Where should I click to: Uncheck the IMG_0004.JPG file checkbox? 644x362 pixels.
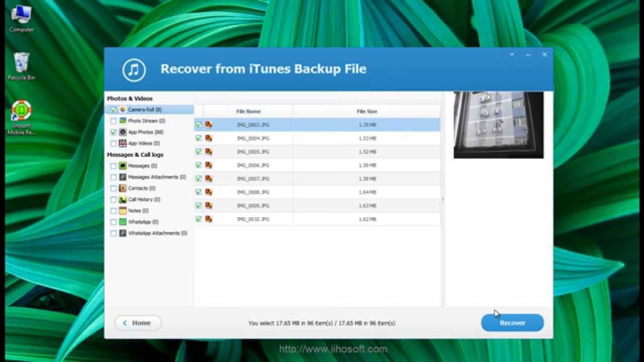click(199, 138)
